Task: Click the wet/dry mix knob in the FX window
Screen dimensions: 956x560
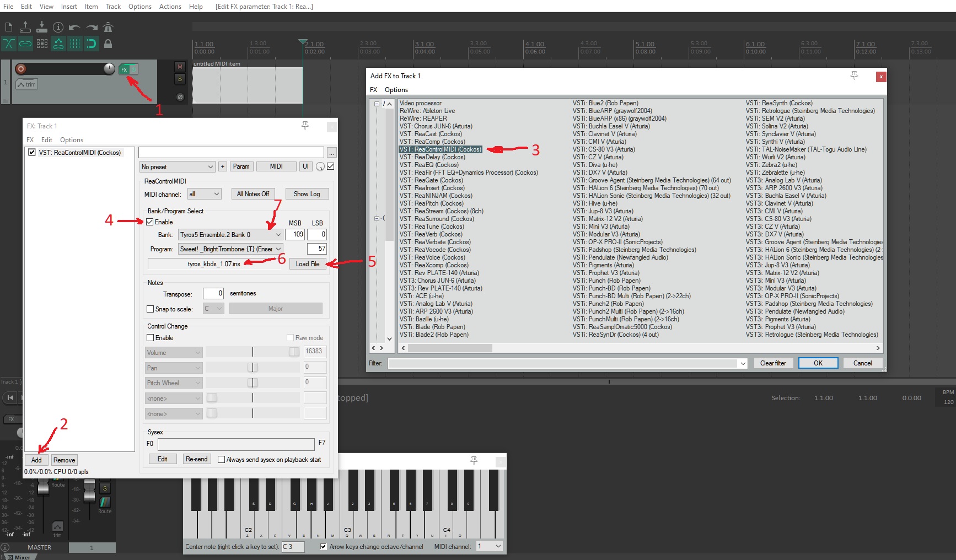Action: 320,166
